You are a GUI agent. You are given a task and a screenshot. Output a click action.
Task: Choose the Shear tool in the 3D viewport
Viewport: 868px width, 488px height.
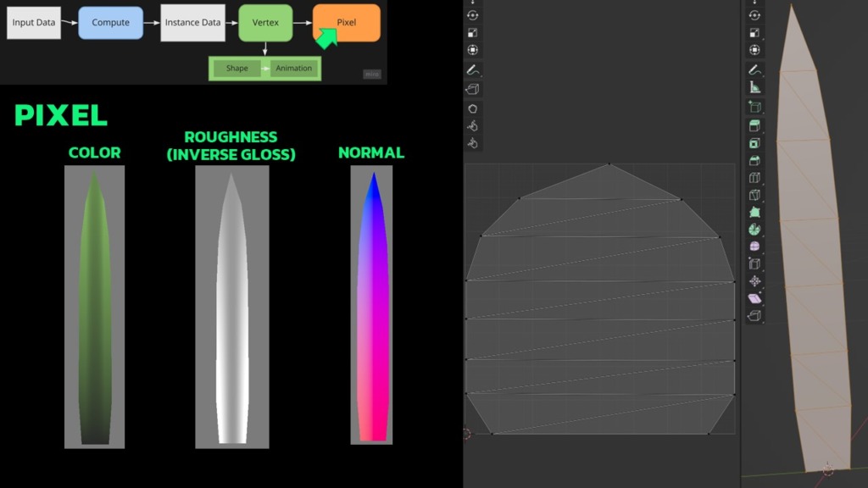(x=754, y=298)
